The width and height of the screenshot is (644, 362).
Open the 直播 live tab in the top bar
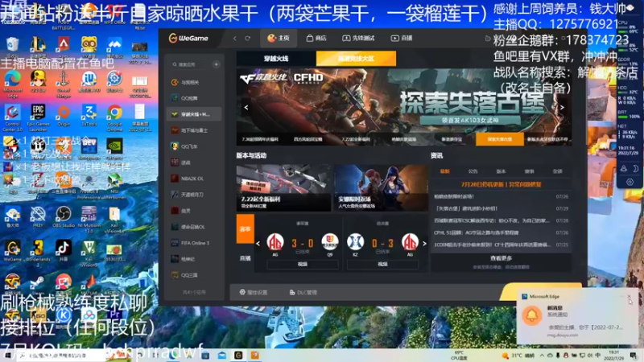pyautogui.click(x=402, y=38)
